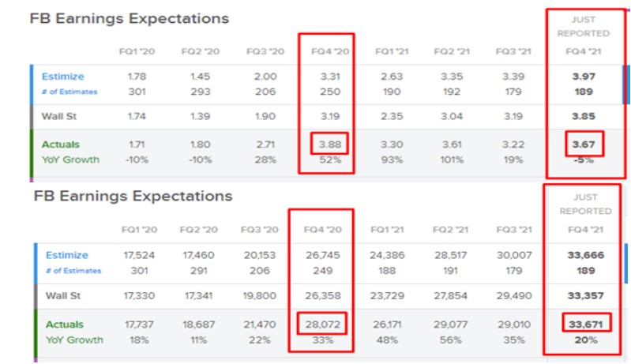Select the Wall St row in EPS table

[x=327, y=117]
